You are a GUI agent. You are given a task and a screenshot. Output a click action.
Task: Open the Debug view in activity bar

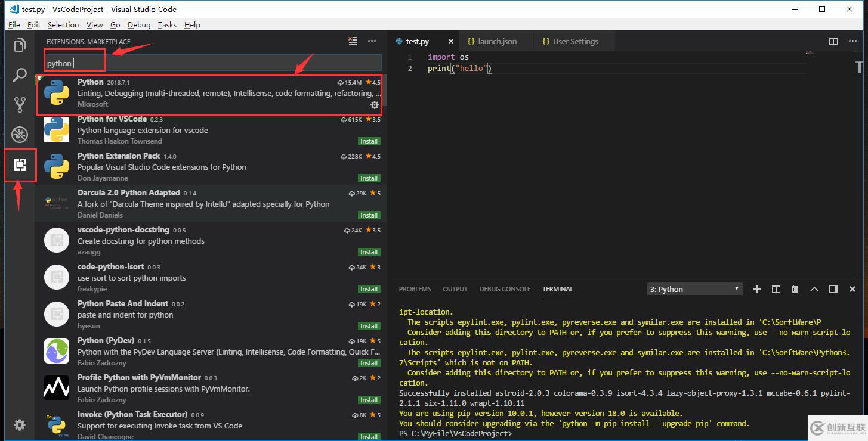[x=20, y=135]
